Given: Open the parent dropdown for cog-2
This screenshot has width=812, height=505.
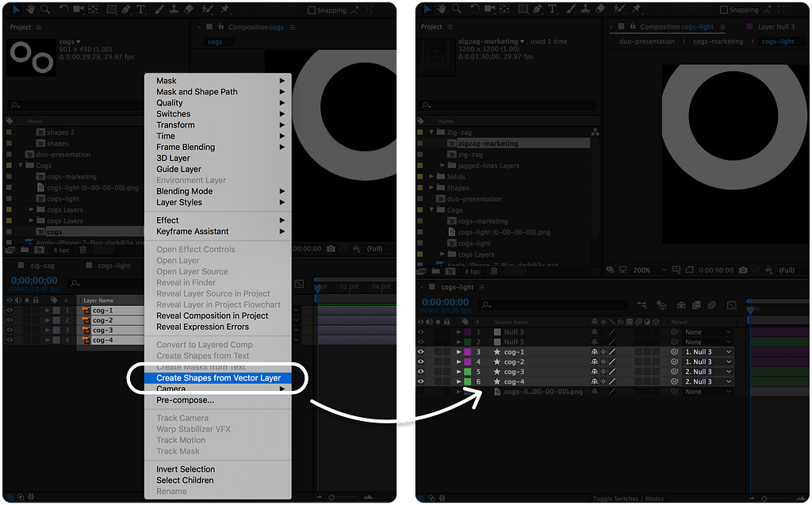Looking at the screenshot, I should click(708, 362).
